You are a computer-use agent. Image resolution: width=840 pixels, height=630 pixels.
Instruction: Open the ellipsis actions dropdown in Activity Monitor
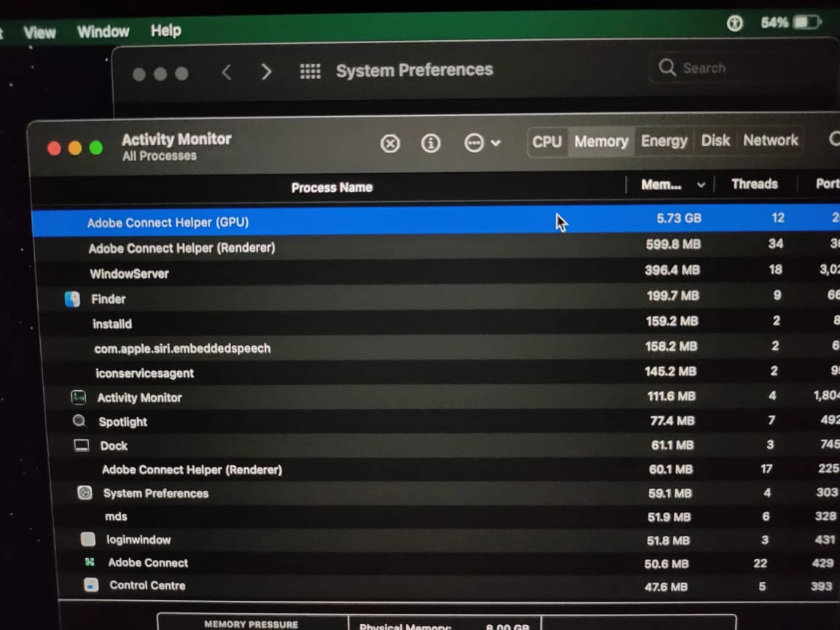pyautogui.click(x=481, y=143)
